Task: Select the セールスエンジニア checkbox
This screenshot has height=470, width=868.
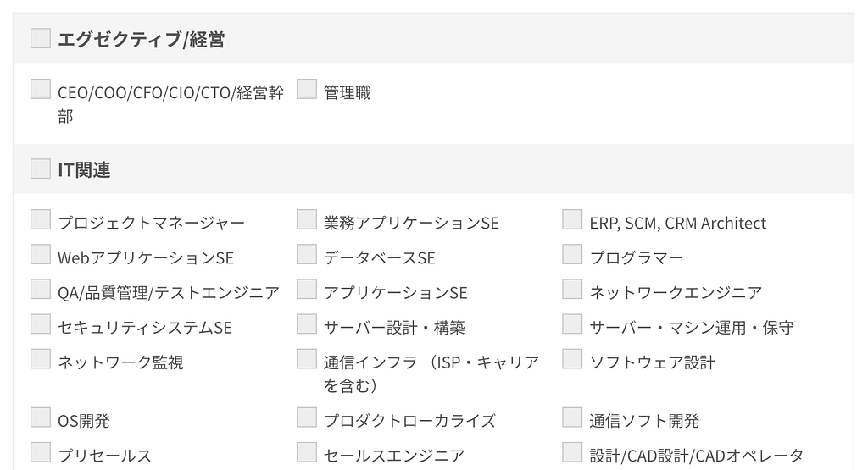Action: pos(307,452)
